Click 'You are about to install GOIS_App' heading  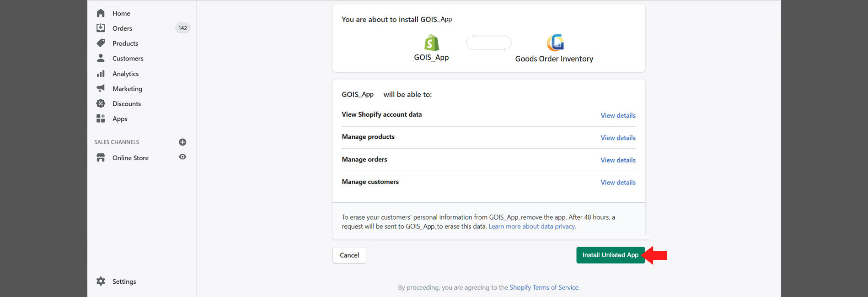click(396, 19)
